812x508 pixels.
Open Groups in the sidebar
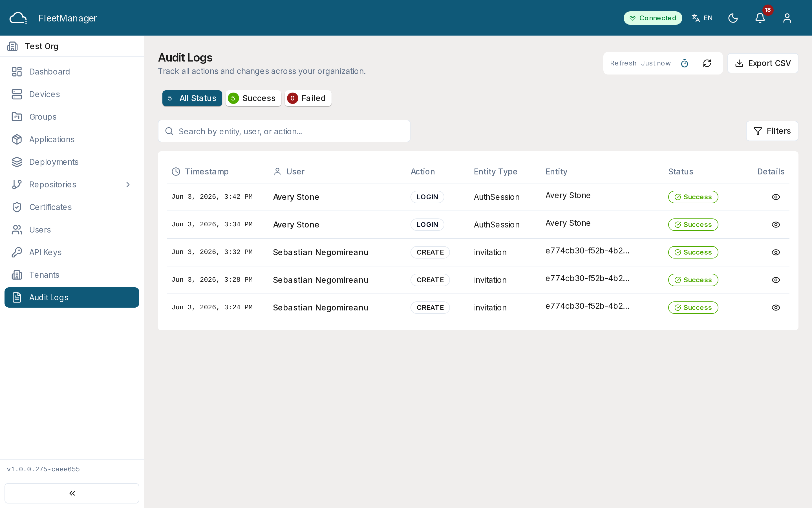[72, 117]
